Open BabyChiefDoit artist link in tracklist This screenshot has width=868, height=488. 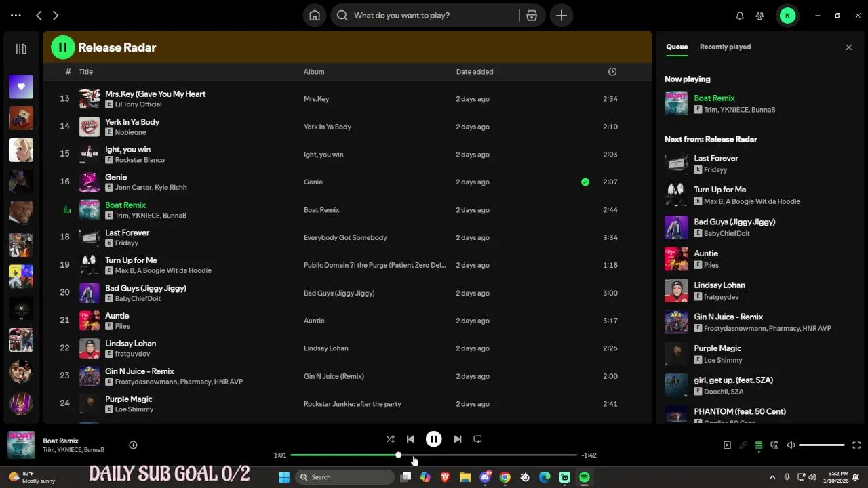[138, 298]
